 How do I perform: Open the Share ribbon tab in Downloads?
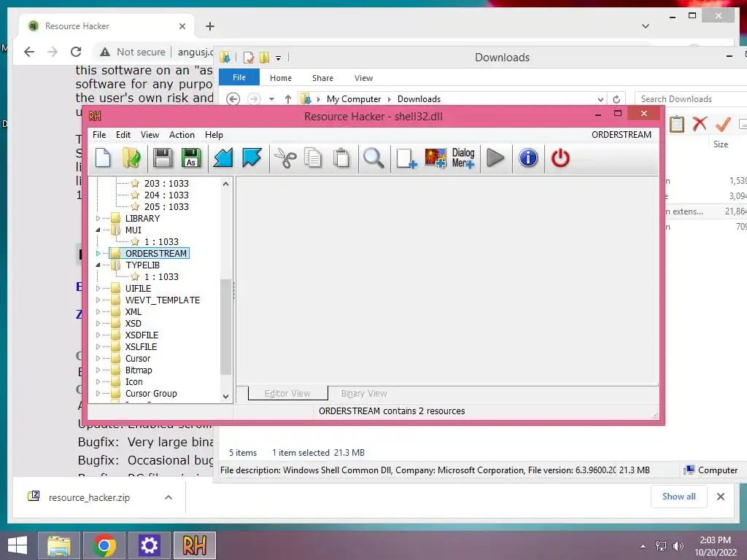pos(322,77)
